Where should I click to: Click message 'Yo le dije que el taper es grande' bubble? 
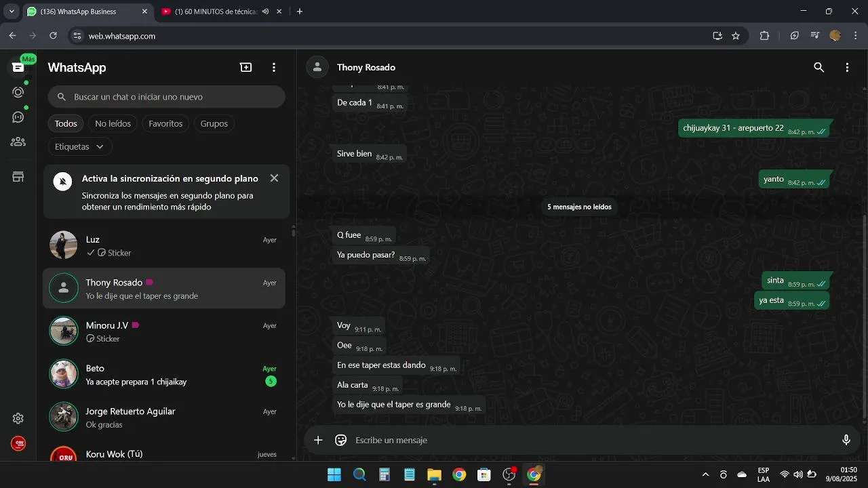(x=408, y=405)
